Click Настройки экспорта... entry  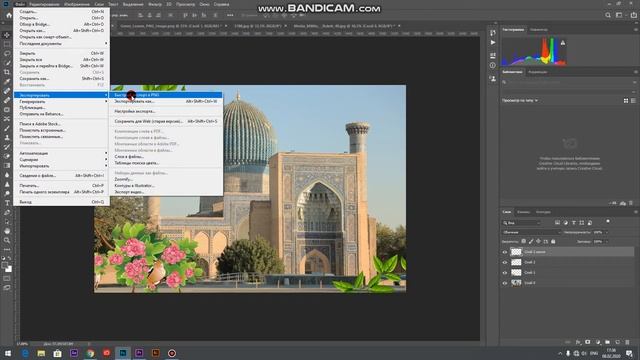pyautogui.click(x=166, y=111)
